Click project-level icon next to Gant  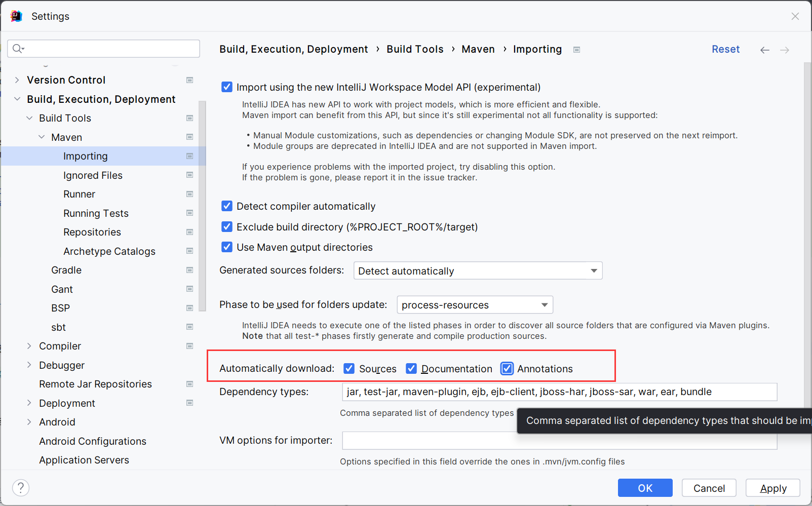pyautogui.click(x=190, y=289)
